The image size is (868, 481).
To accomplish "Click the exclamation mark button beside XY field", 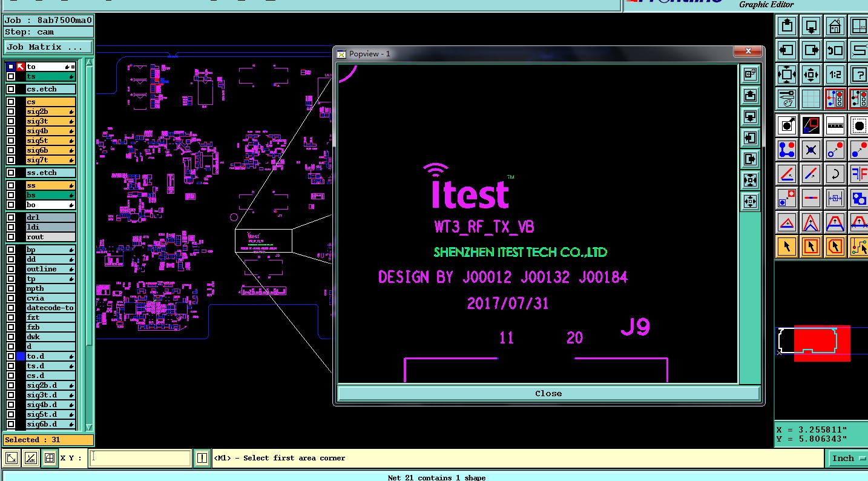I will (202, 459).
